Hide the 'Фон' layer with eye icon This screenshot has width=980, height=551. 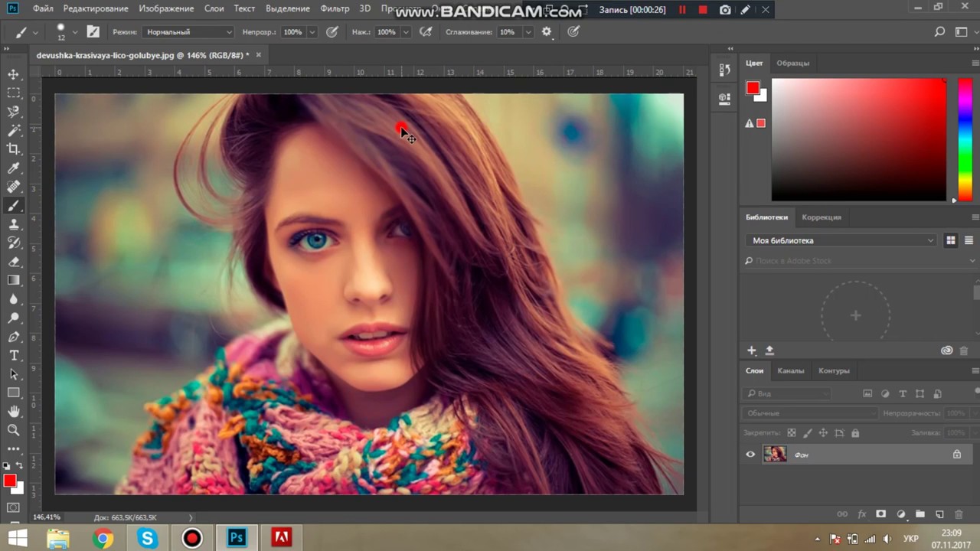750,455
